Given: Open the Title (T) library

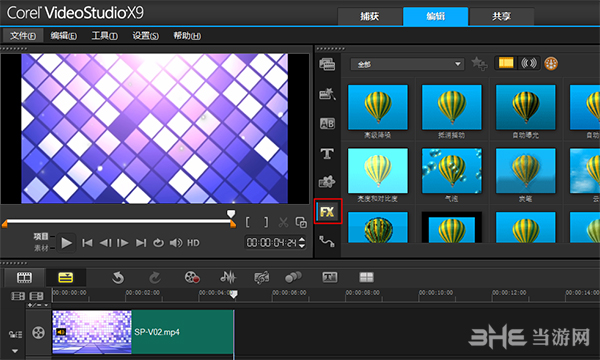Looking at the screenshot, I should coord(327,154).
